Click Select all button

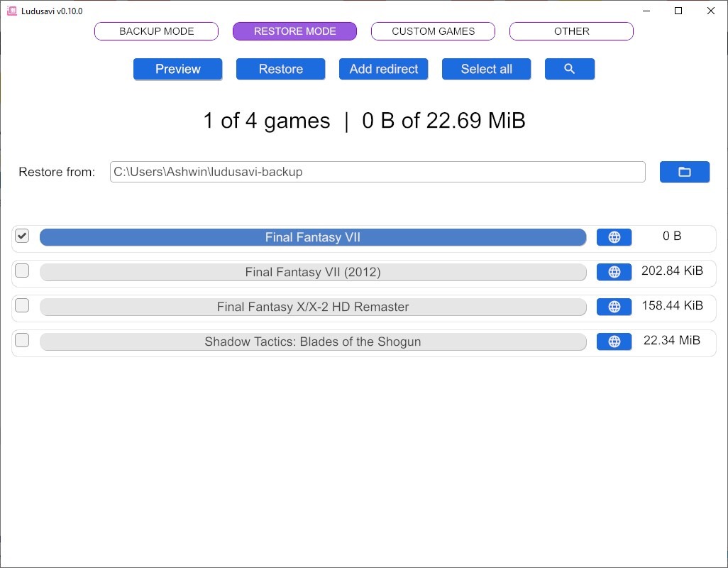coord(487,69)
